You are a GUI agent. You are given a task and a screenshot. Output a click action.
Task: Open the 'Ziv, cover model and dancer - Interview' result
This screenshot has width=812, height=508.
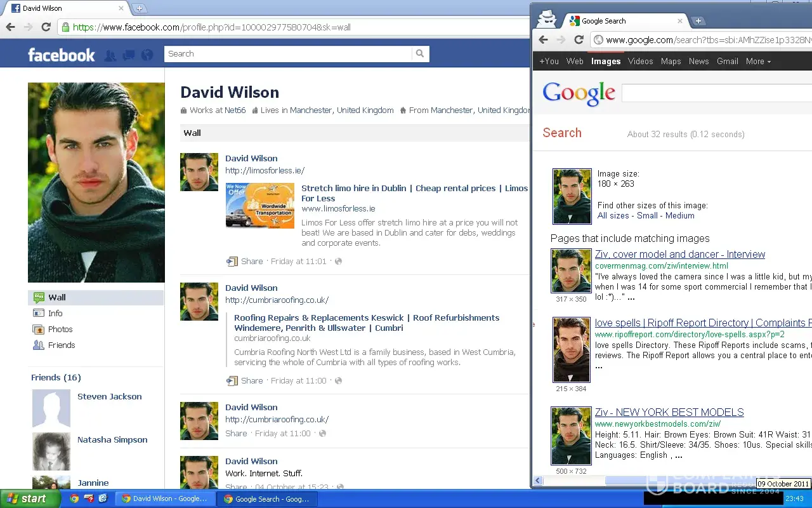pyautogui.click(x=679, y=254)
